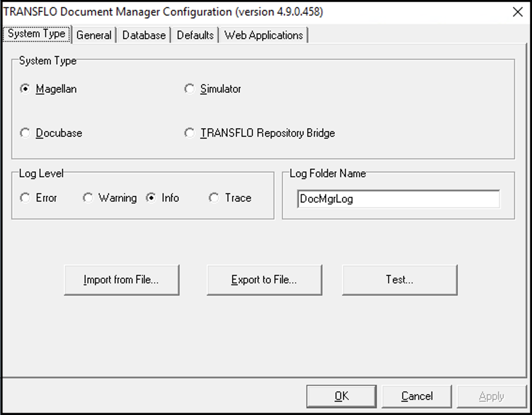The width and height of the screenshot is (532, 415).
Task: Close the configuration window
Action: pos(518,12)
